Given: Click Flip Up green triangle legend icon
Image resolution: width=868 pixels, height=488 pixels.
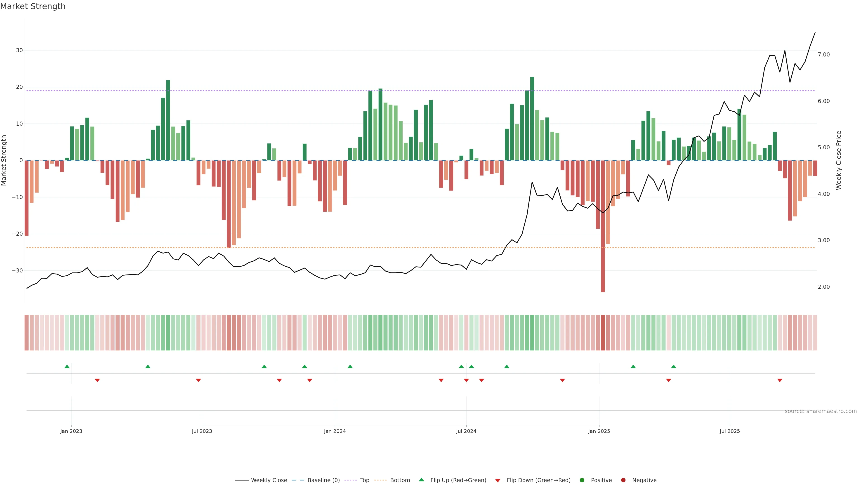Looking at the screenshot, I should click(x=421, y=480).
